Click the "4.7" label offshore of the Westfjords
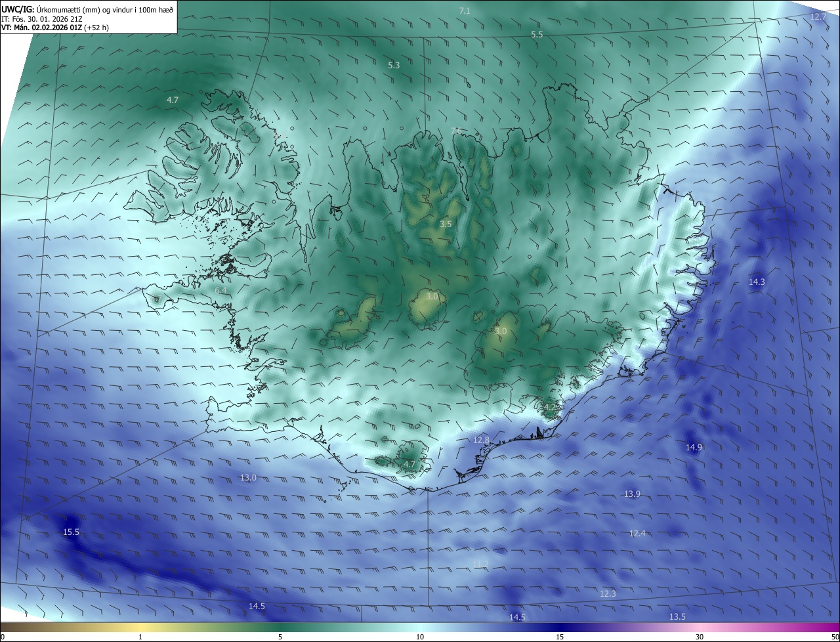 coord(173,100)
